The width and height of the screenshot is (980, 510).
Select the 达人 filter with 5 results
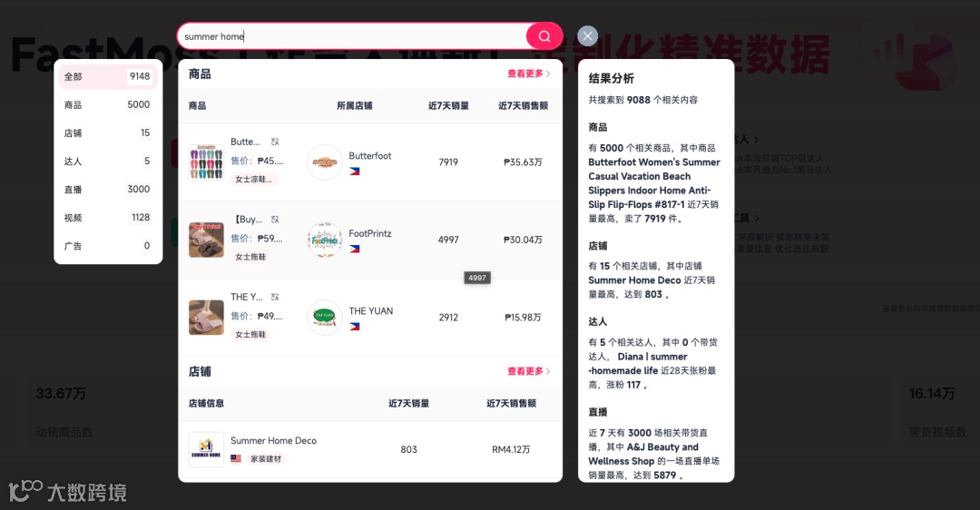[107, 161]
